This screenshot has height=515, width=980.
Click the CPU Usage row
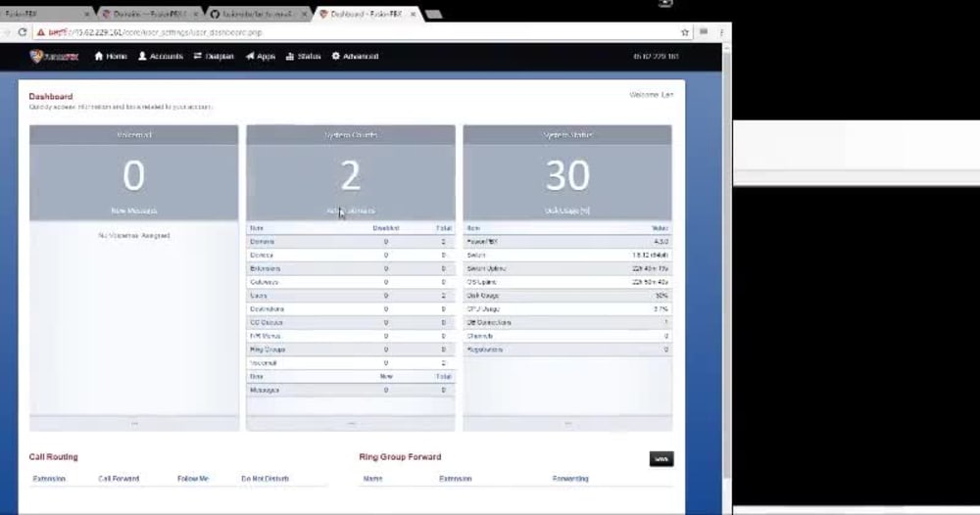(567, 309)
